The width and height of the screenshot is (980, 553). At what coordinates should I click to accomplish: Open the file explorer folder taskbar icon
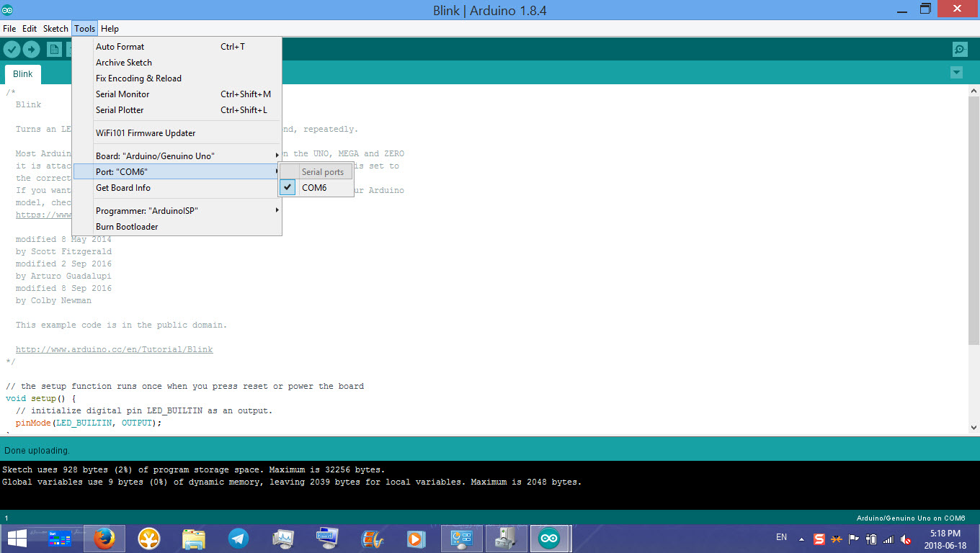[193, 539]
